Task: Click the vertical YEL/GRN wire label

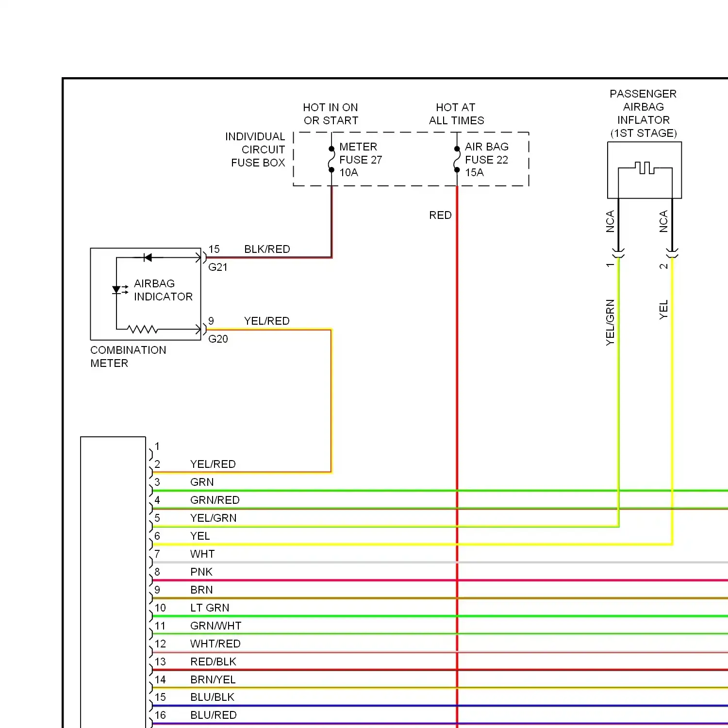Action: 610,323
